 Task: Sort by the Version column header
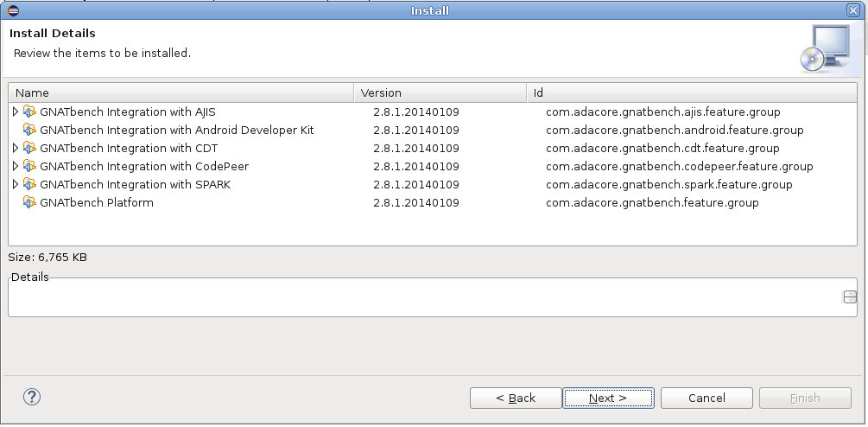(x=440, y=92)
